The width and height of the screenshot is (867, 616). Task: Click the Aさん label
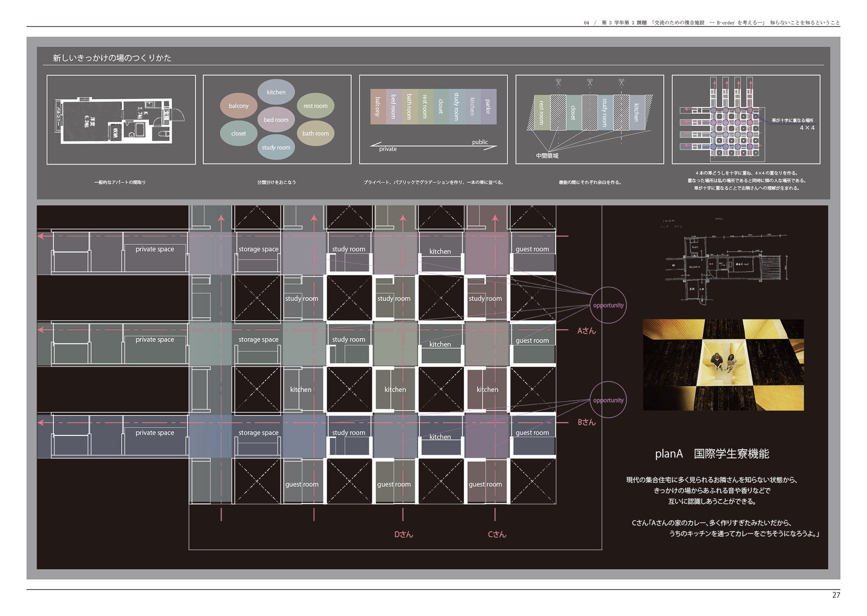coord(587,331)
